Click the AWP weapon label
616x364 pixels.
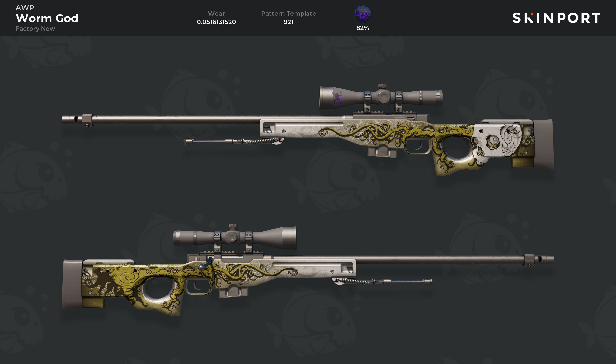25,8
